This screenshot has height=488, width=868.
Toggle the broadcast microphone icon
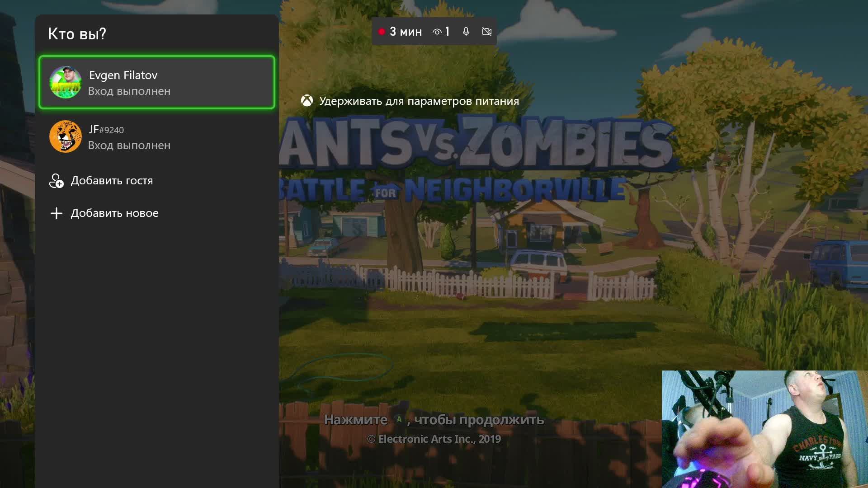click(x=466, y=32)
